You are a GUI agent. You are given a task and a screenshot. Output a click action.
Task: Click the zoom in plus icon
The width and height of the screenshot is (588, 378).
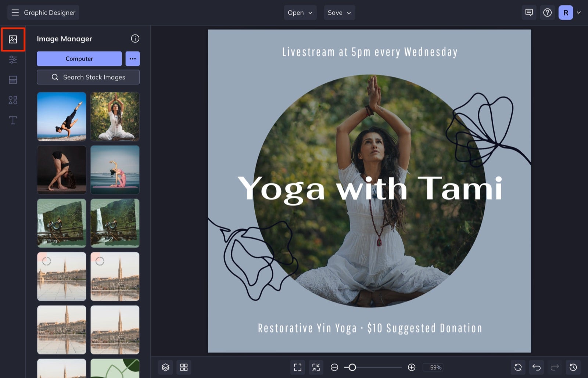[412, 367]
